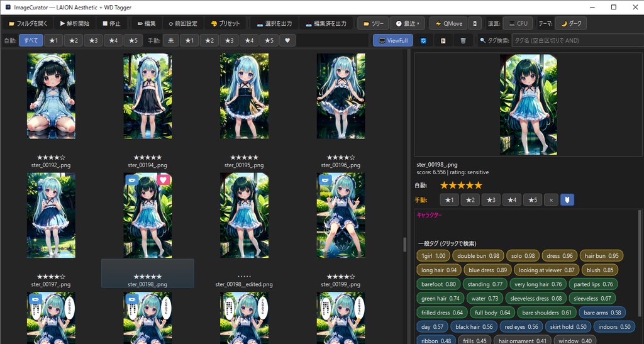The image size is (644, 344).
Task: Restore 前回設定 previous settings
Action: click(x=183, y=23)
